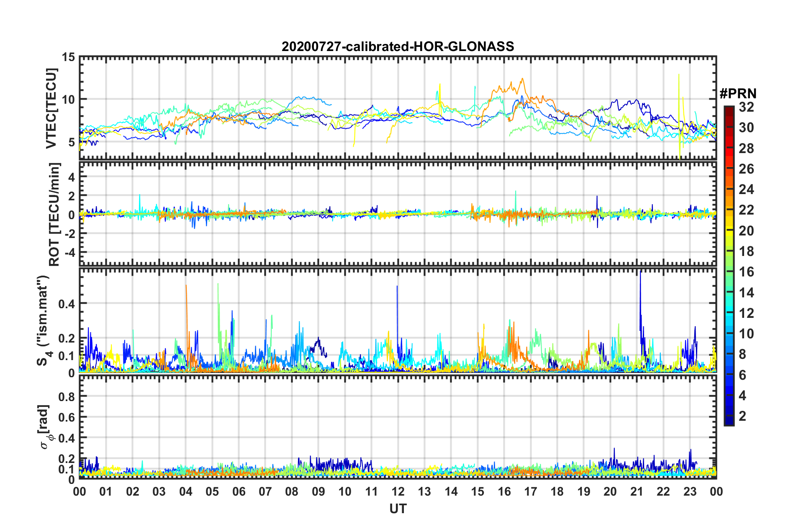
Task: Click orange VTEC peak above 12 TECU near 16:40
Action: pos(521,79)
